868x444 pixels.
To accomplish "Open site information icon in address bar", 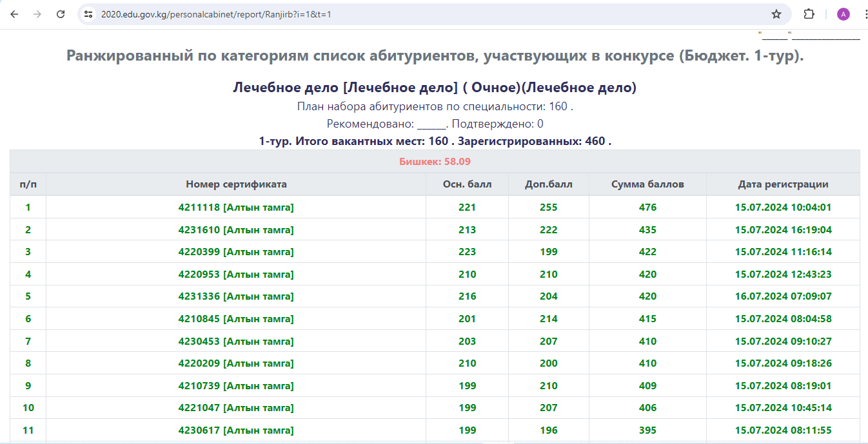I will (89, 14).
